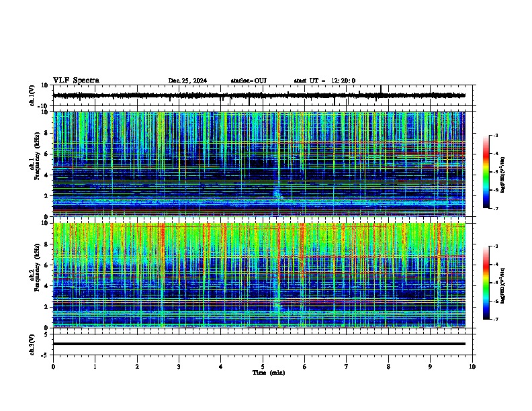
Task: Click the ch.2 spectrogram color scale bar
Action: pyautogui.click(x=486, y=283)
